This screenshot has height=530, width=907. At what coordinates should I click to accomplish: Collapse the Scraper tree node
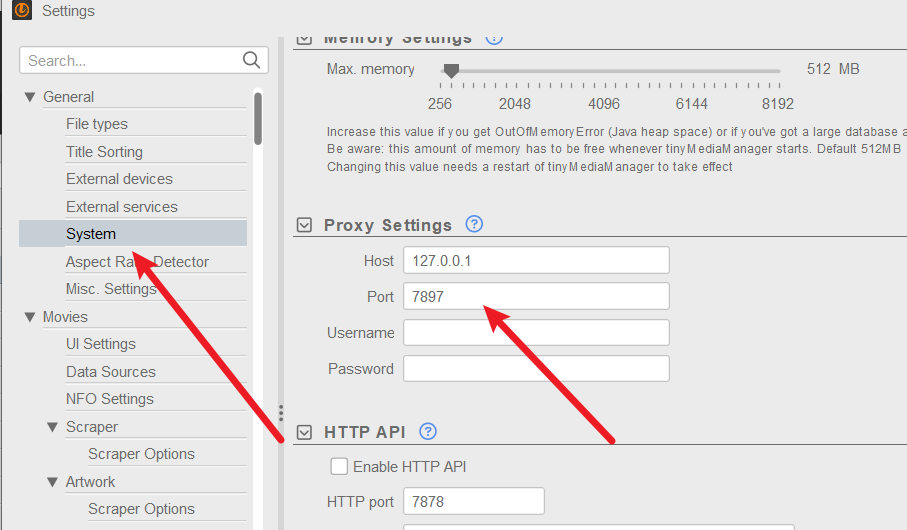coord(53,427)
